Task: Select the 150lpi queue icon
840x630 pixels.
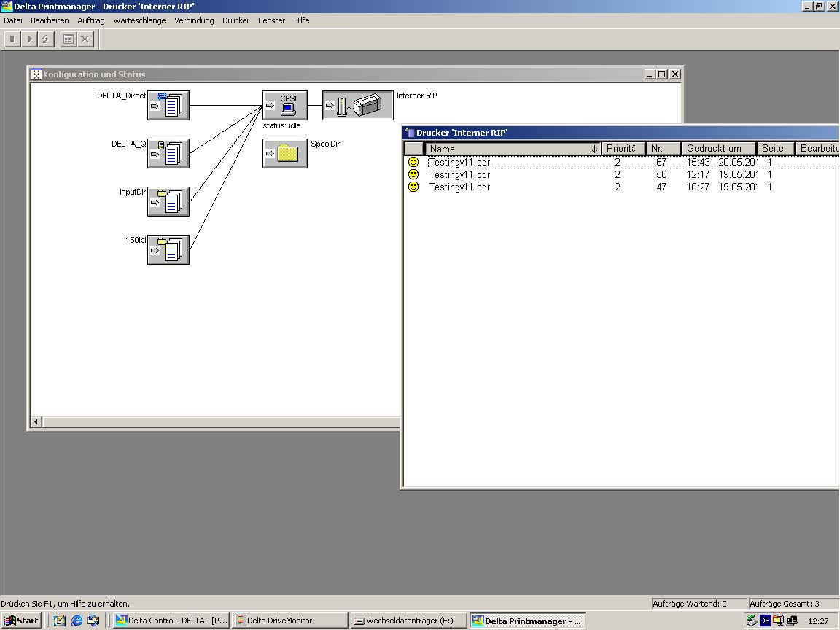Action: (168, 249)
